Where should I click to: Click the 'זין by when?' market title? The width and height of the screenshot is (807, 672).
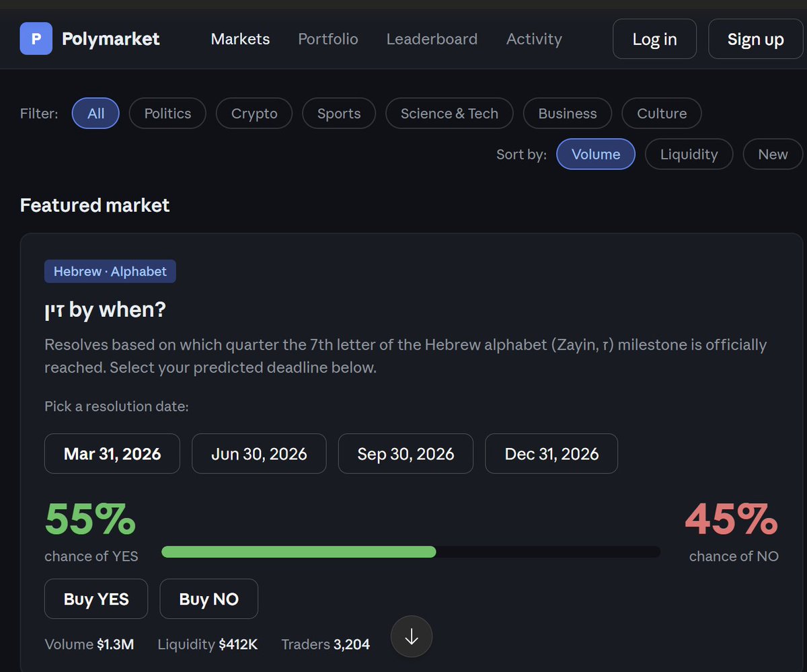tap(105, 310)
